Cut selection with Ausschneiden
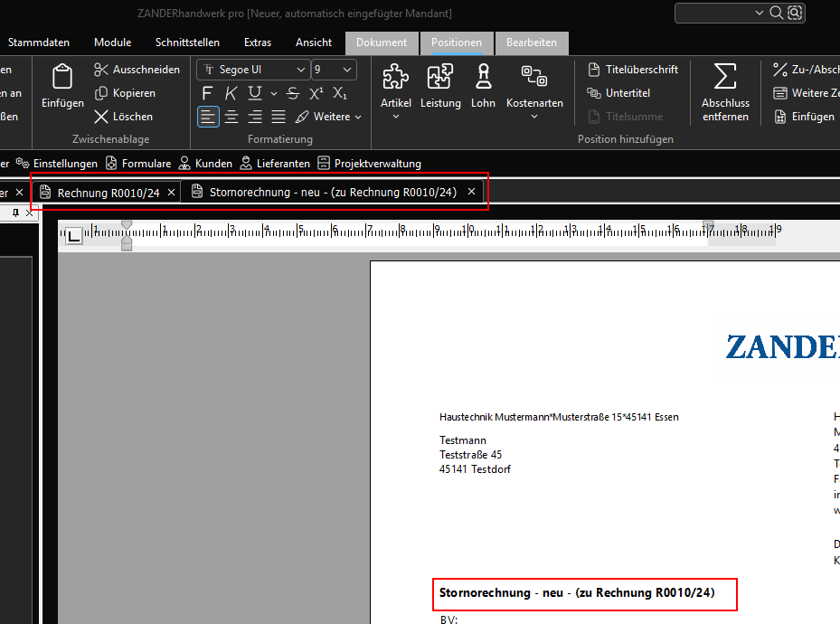The width and height of the screenshot is (840, 624). (137, 70)
